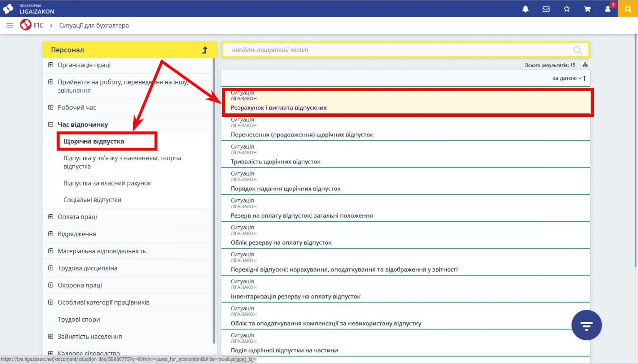Viewport: 638px width, 364px height.
Task: Open the notifications bell icon
Action: (526, 9)
